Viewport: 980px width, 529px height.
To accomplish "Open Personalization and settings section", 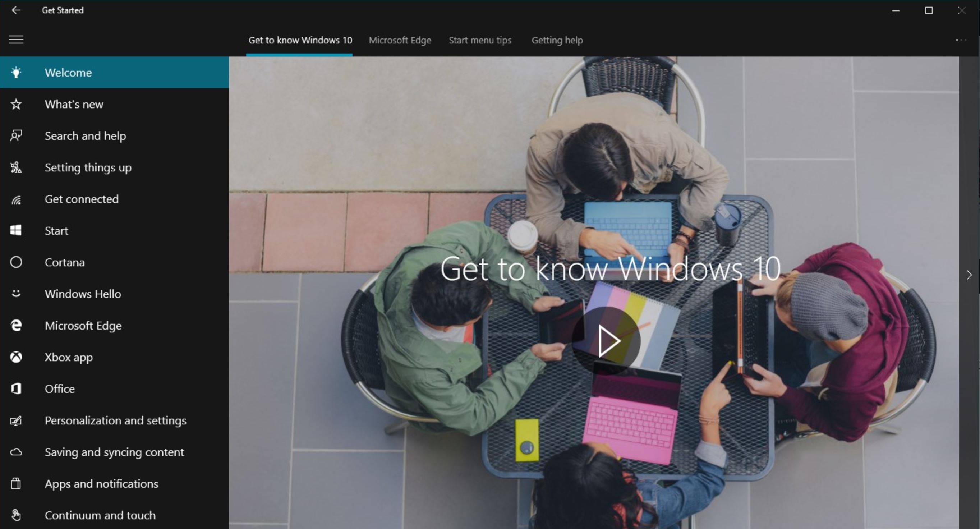I will [x=115, y=420].
